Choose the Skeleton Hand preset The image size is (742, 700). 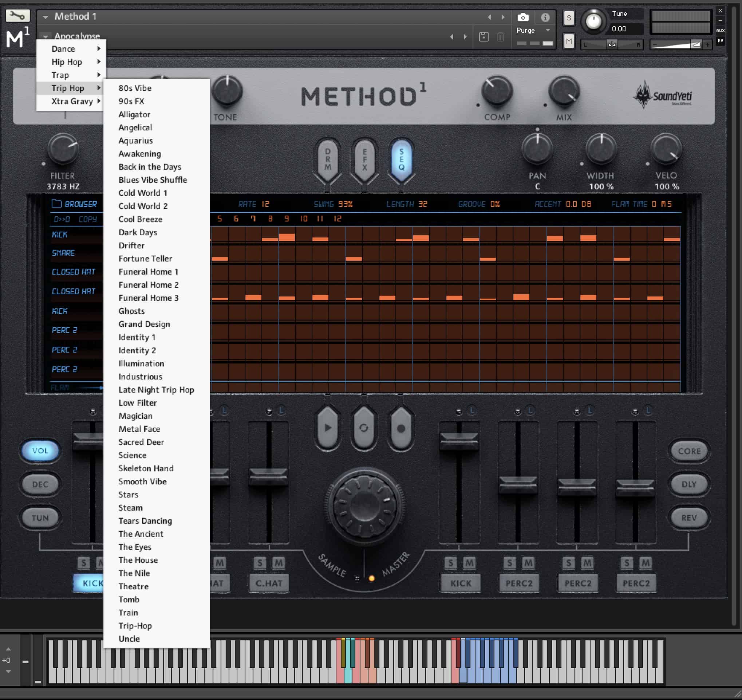pos(157,468)
